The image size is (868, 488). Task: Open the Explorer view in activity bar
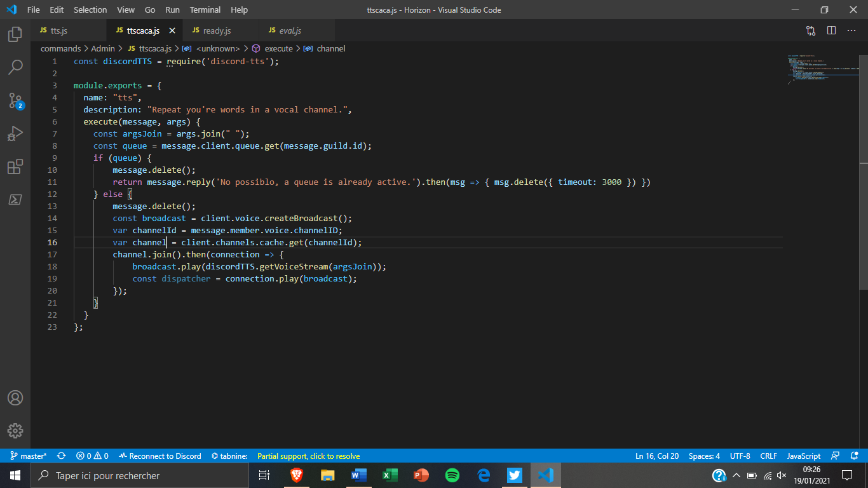15,34
